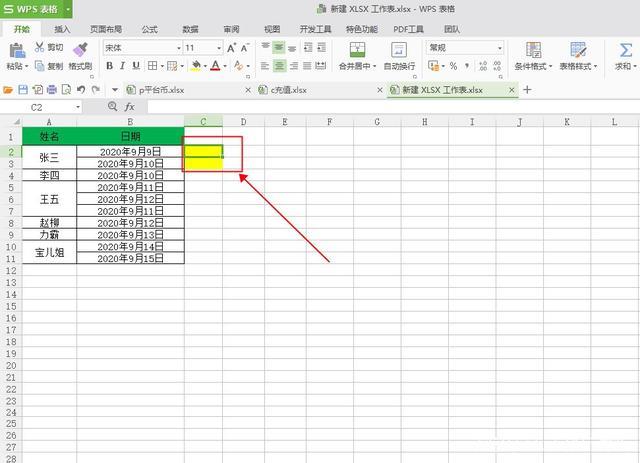Increase indent using the indent icon
This screenshot has width=640, height=463.
click(322, 47)
